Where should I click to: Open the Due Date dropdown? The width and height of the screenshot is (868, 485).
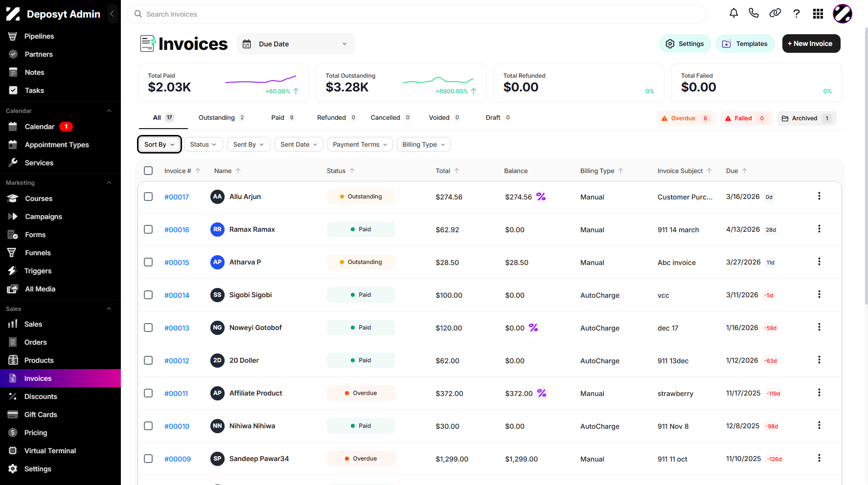(296, 44)
